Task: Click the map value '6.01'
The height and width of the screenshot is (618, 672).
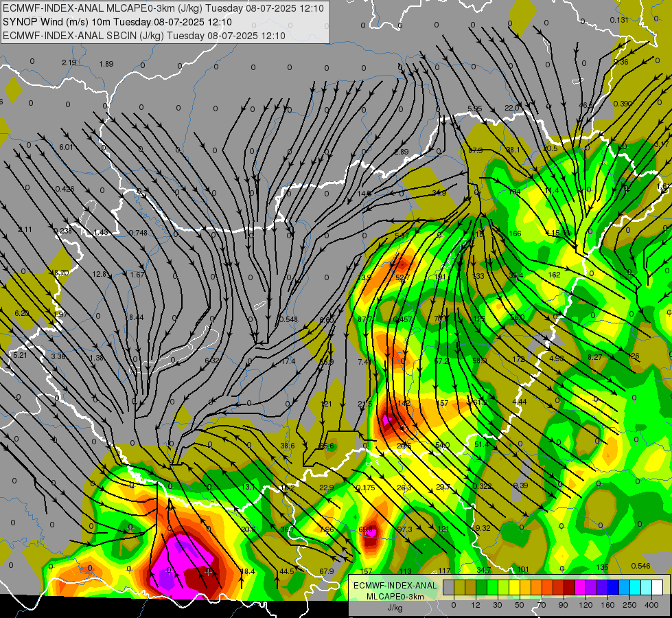Action: coord(66,147)
